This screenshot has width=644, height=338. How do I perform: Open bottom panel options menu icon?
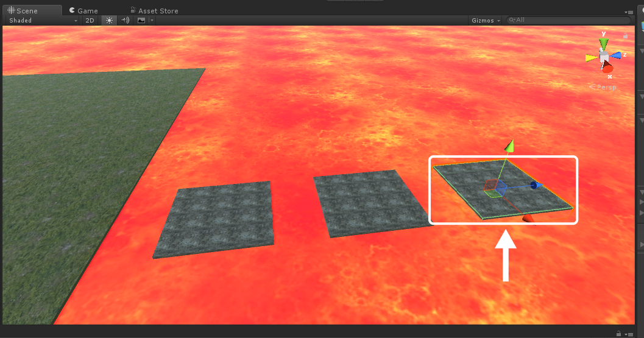click(628, 334)
